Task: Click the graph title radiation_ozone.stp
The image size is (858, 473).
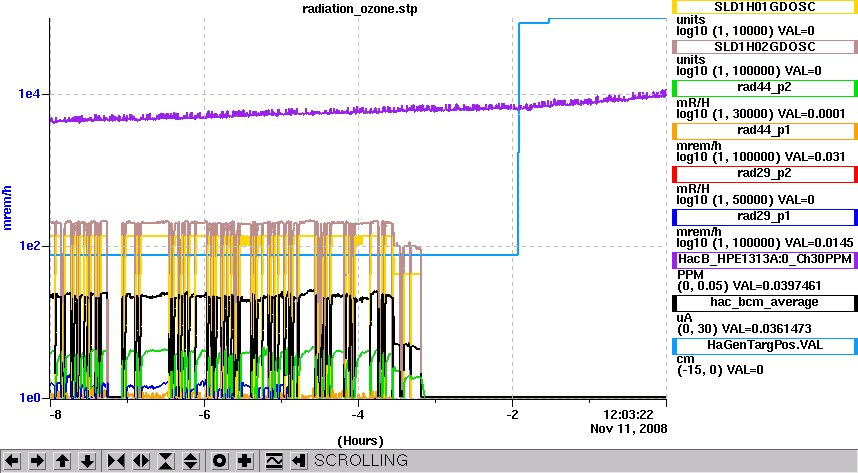Action: pyautogui.click(x=360, y=9)
